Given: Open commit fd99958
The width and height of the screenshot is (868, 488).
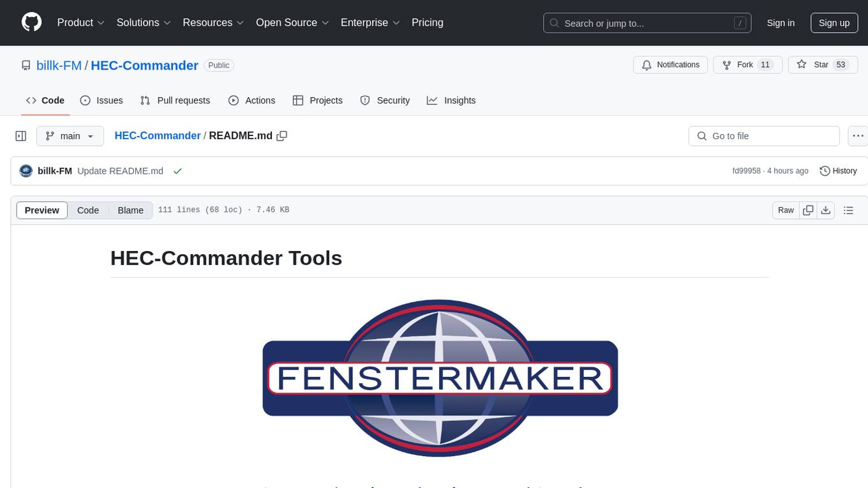Looking at the screenshot, I should 746,171.
